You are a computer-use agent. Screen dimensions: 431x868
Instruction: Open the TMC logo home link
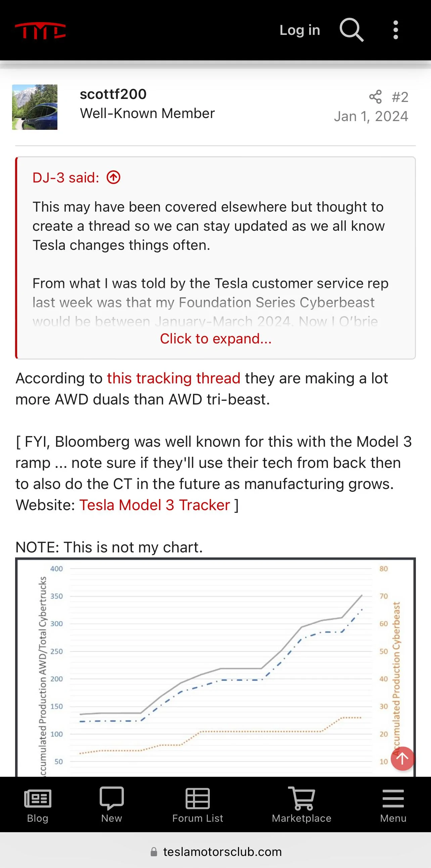tap(40, 31)
